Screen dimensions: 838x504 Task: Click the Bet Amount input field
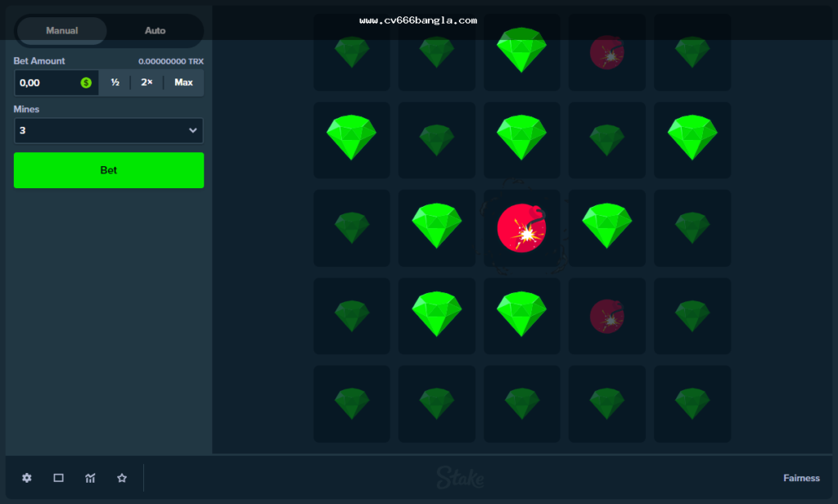tap(56, 83)
